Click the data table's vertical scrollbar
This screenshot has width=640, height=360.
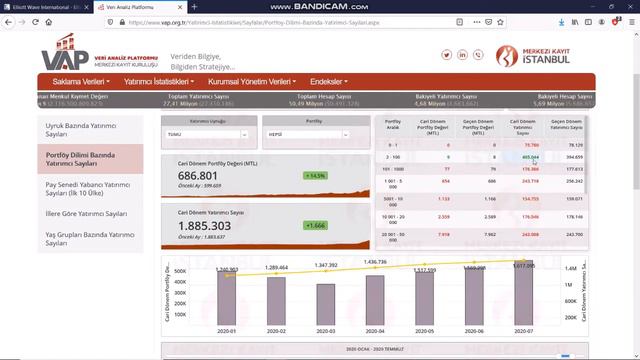(x=587, y=155)
